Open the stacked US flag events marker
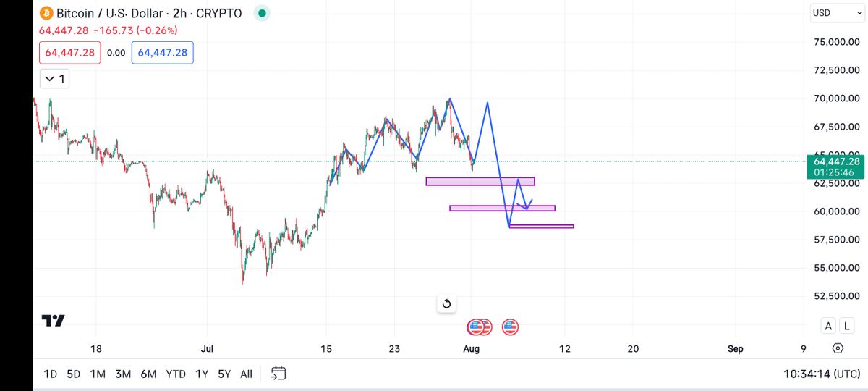The height and width of the screenshot is (391, 868). pyautogui.click(x=479, y=327)
